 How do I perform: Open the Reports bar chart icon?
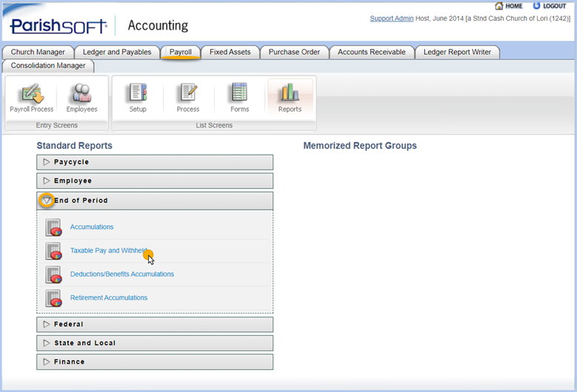tap(290, 92)
